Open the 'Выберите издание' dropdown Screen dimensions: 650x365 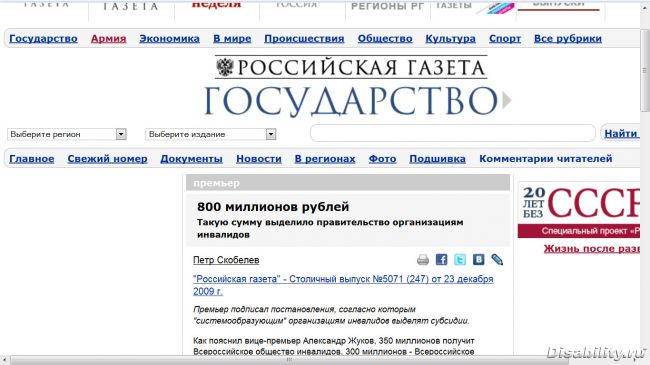click(211, 134)
